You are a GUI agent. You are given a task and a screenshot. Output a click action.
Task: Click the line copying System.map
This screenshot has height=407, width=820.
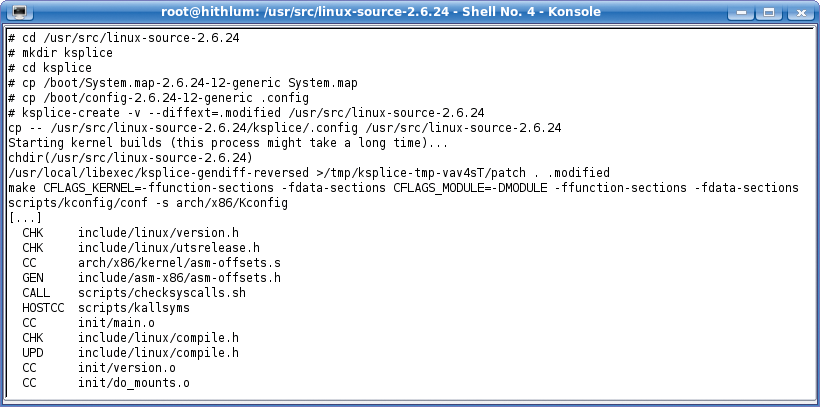(183, 83)
